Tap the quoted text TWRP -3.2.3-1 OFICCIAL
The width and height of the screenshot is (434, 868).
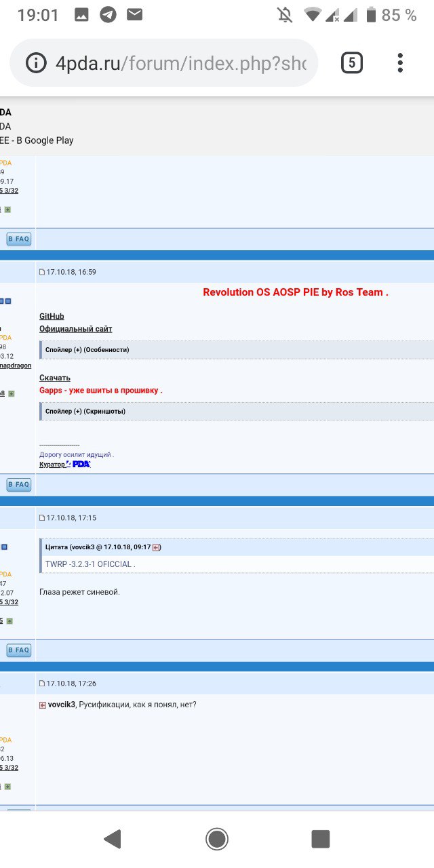90,564
